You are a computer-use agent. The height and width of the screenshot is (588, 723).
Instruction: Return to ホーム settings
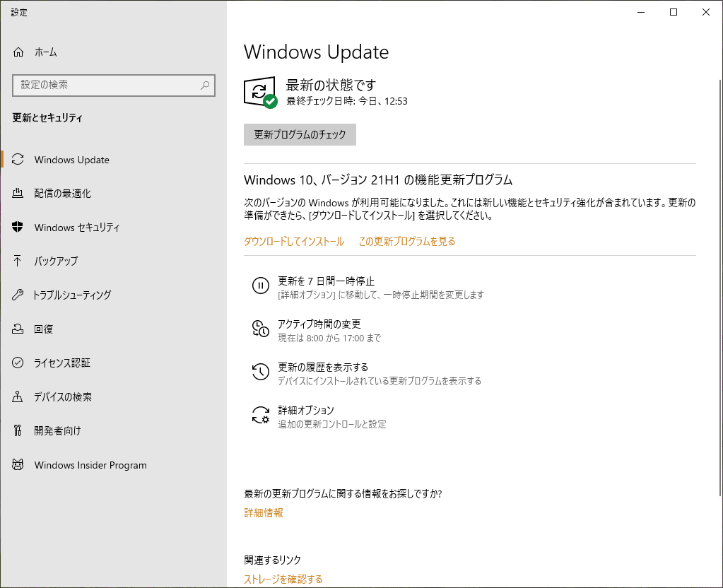click(x=113, y=52)
